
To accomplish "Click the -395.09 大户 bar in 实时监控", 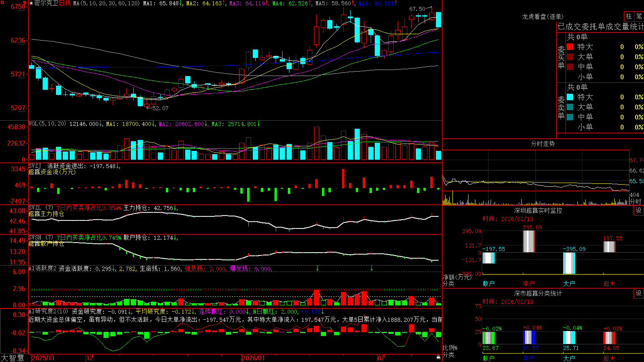I will (569, 263).
